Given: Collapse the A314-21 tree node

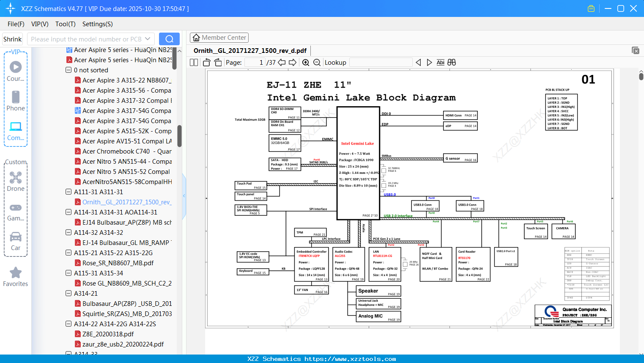Looking at the screenshot, I should point(69,294).
